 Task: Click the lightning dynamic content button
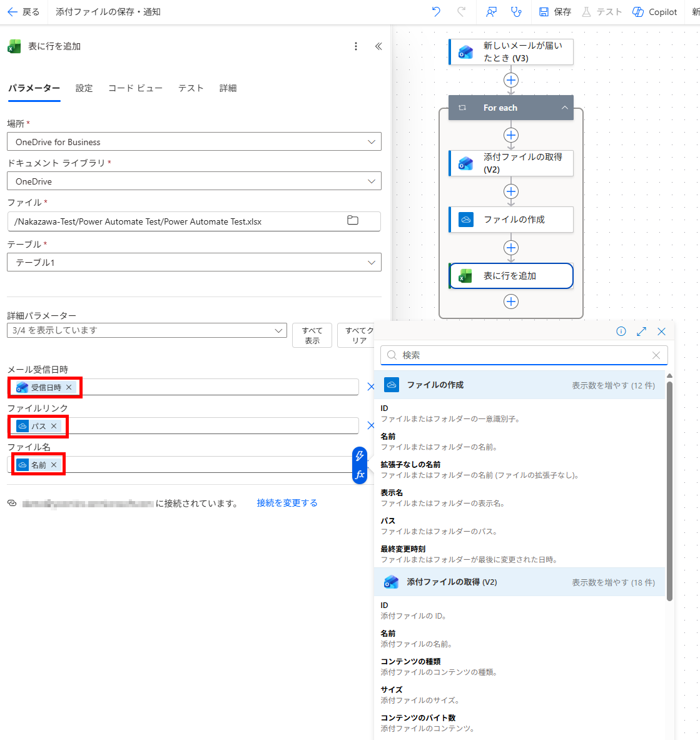coord(360,456)
